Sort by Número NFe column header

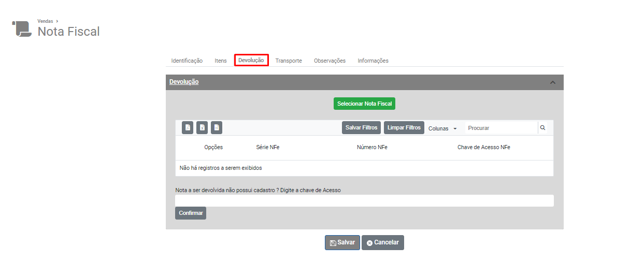pos(372,147)
